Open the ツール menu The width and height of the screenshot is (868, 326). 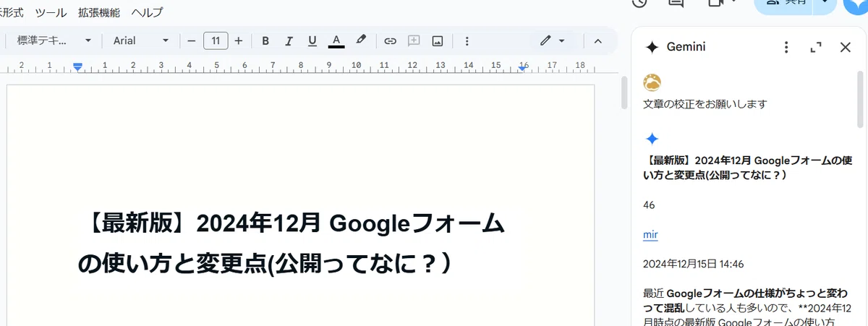point(51,12)
